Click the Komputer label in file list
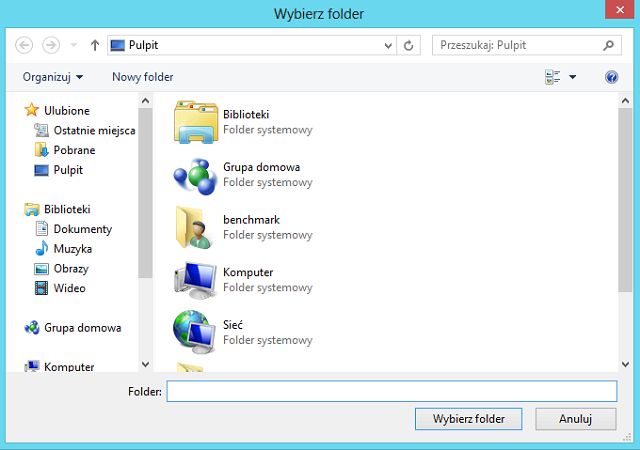Viewport: 640px width, 450px height. (248, 272)
